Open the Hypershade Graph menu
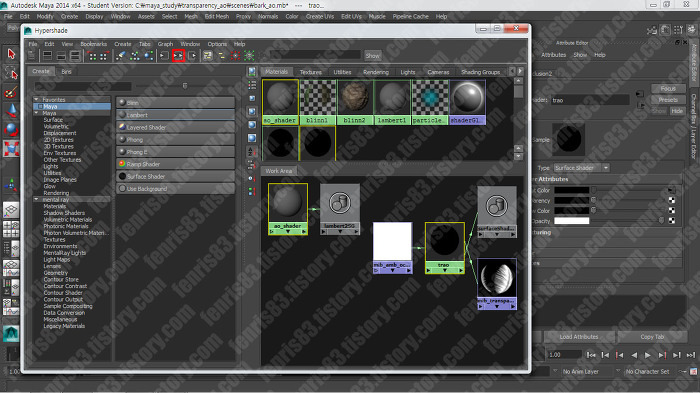Image resolution: width=700 pixels, height=393 pixels. (165, 44)
